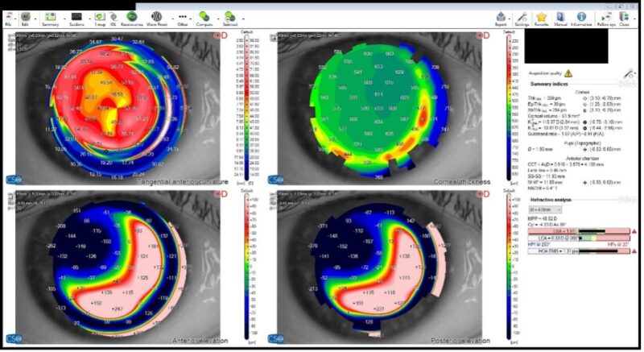
Task: Click the Pupil topographic diameter value
Action: coord(539,150)
